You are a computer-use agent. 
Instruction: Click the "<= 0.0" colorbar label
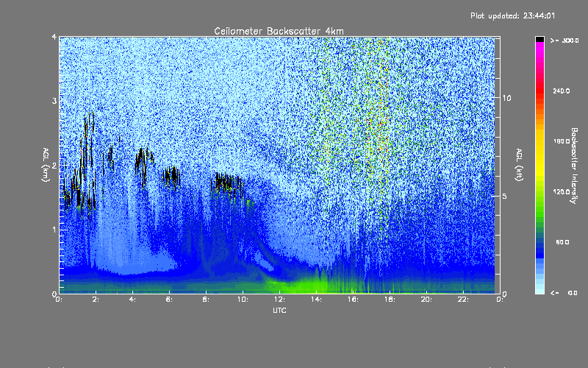(564, 293)
